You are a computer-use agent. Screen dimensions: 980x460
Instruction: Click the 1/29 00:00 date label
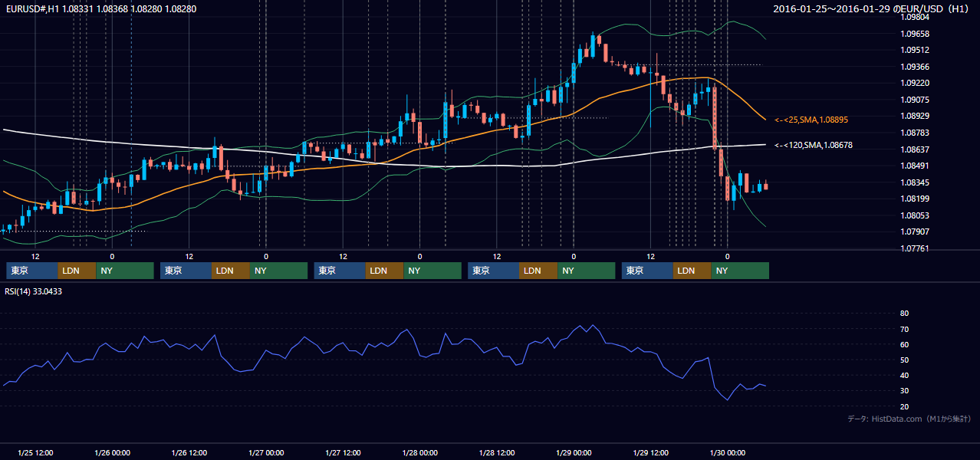pyautogui.click(x=574, y=452)
